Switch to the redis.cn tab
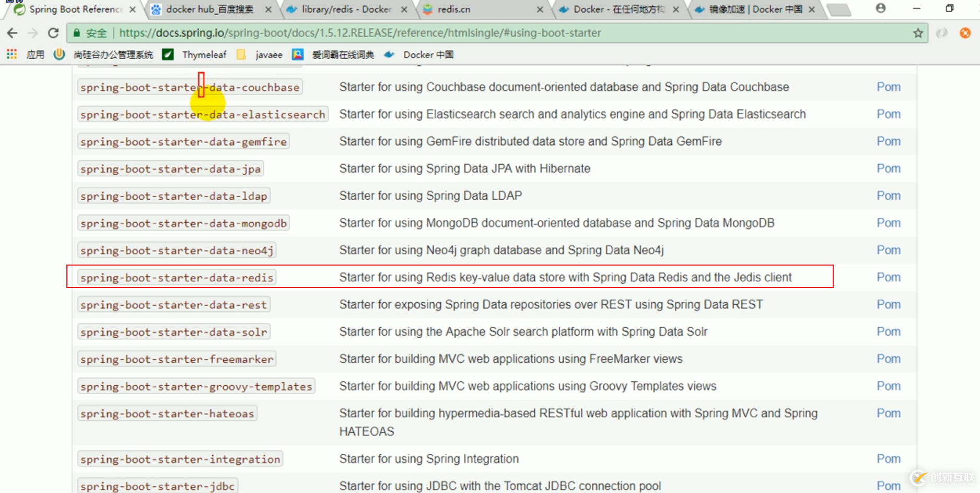 (x=453, y=9)
